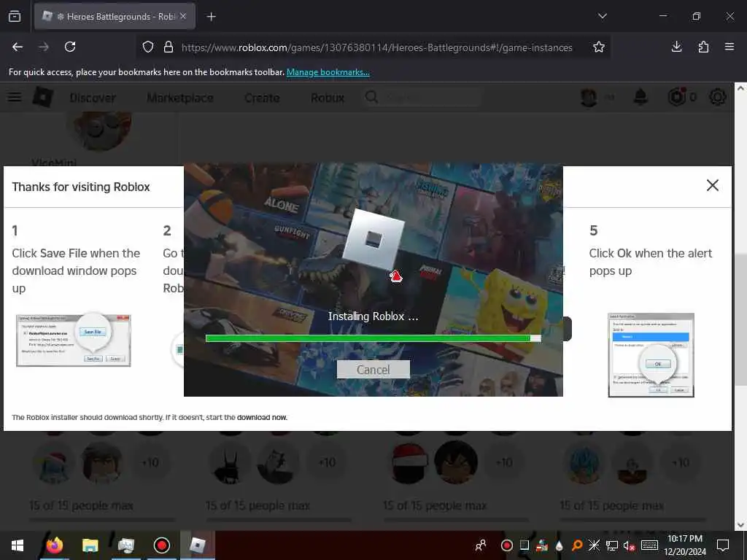Click the Roblox logo icon

coord(43,97)
